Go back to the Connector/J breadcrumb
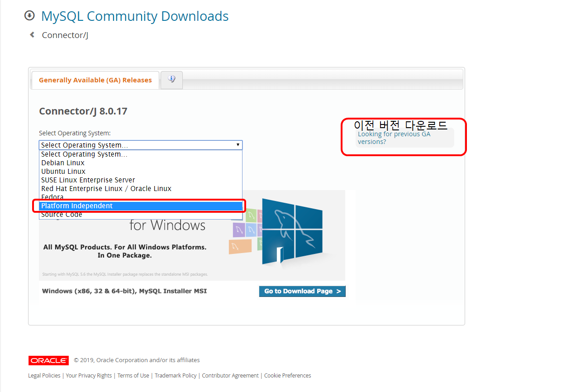Screen dimensions: 566x392 coord(65,35)
